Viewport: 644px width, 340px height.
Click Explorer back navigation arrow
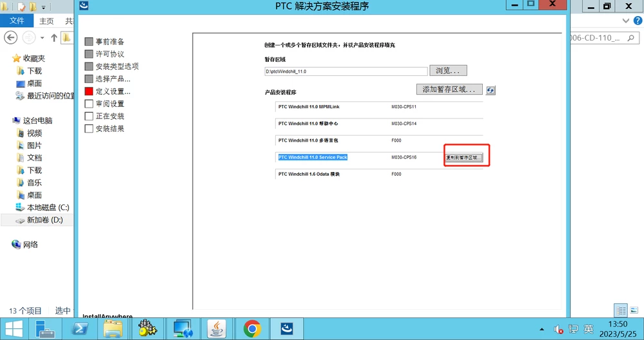pos(11,38)
